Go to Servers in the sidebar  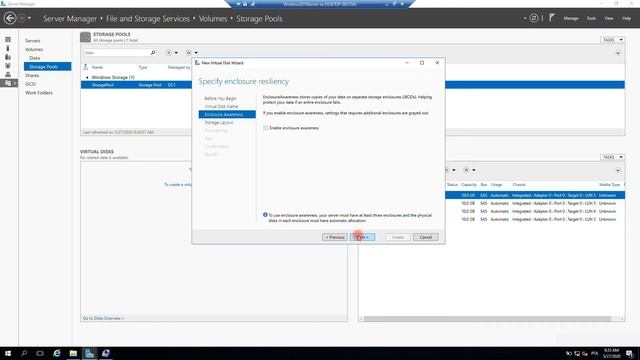point(33,41)
